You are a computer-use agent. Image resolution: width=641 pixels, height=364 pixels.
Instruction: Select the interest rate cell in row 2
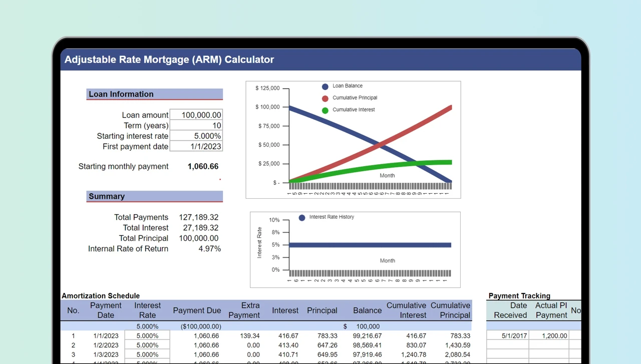(147, 345)
